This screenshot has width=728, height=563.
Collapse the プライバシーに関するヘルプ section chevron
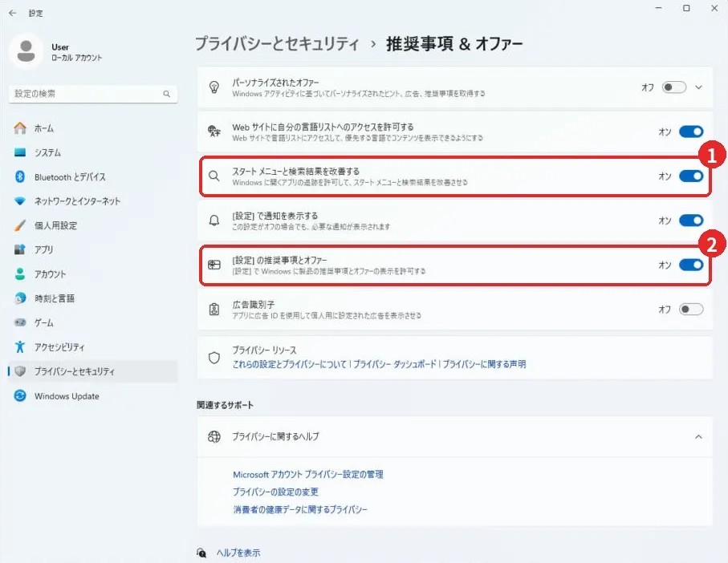[x=698, y=436]
